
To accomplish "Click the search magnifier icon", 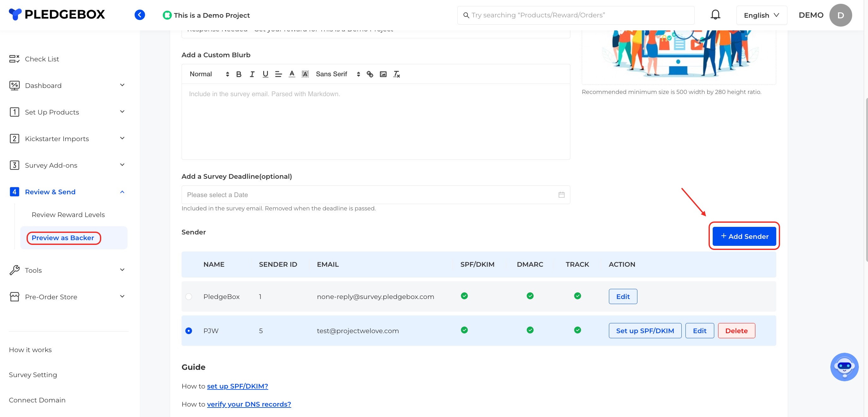I will (x=466, y=15).
